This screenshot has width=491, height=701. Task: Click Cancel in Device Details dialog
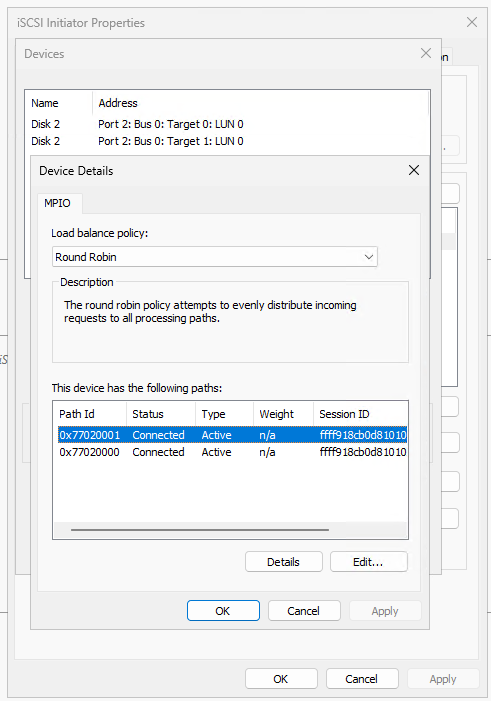(x=304, y=611)
